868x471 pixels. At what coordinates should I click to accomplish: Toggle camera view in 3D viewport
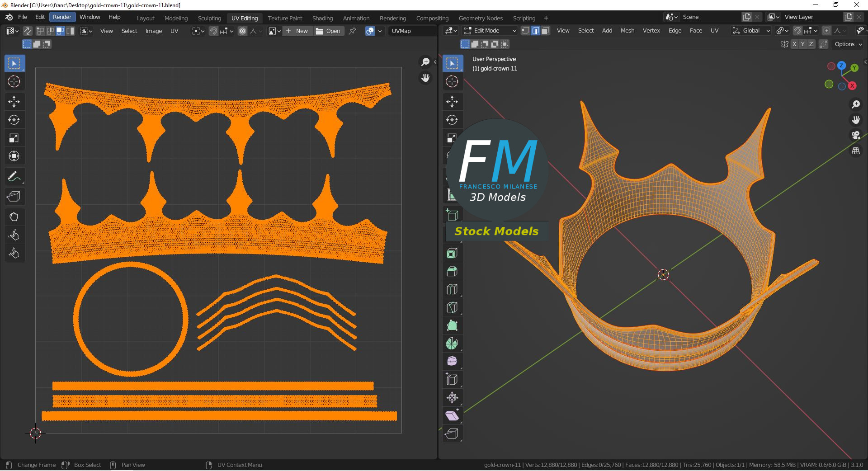pos(855,135)
